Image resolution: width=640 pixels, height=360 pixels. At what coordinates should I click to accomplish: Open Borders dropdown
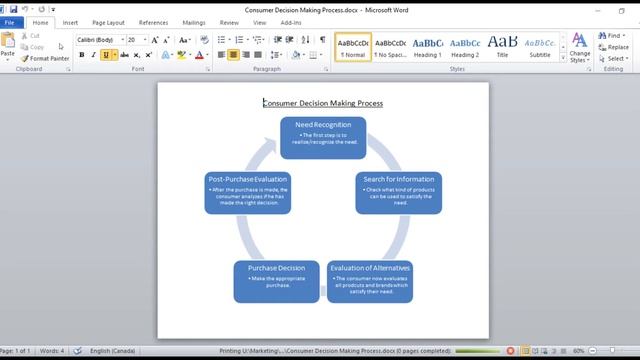[x=321, y=55]
